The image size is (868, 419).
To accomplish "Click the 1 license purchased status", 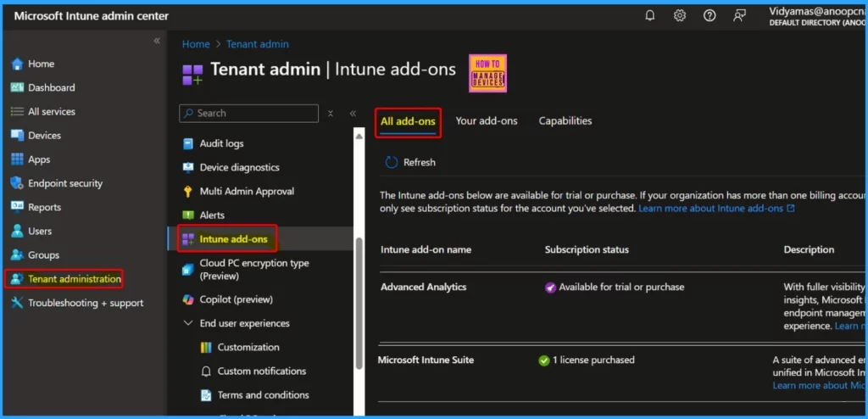I will pyautogui.click(x=593, y=360).
